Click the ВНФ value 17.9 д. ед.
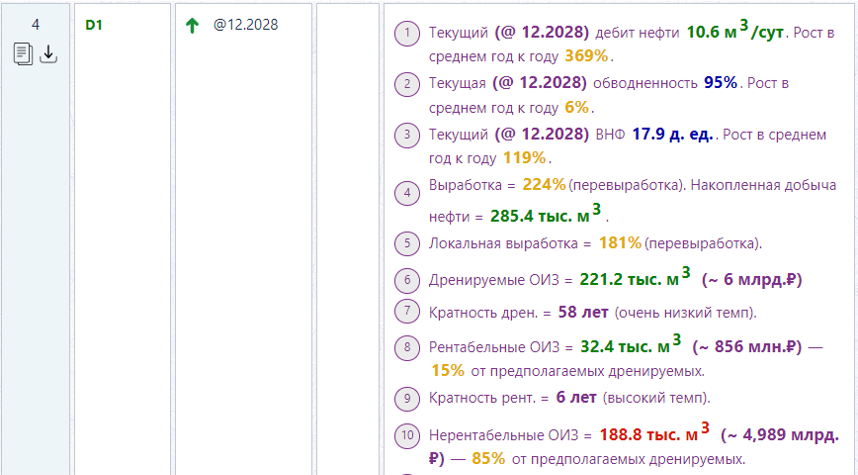 (673, 134)
